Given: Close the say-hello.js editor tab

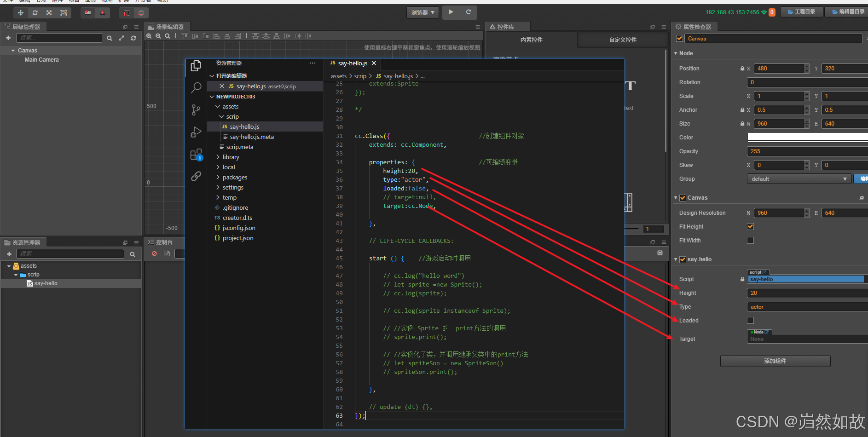Looking at the screenshot, I should coord(374,63).
